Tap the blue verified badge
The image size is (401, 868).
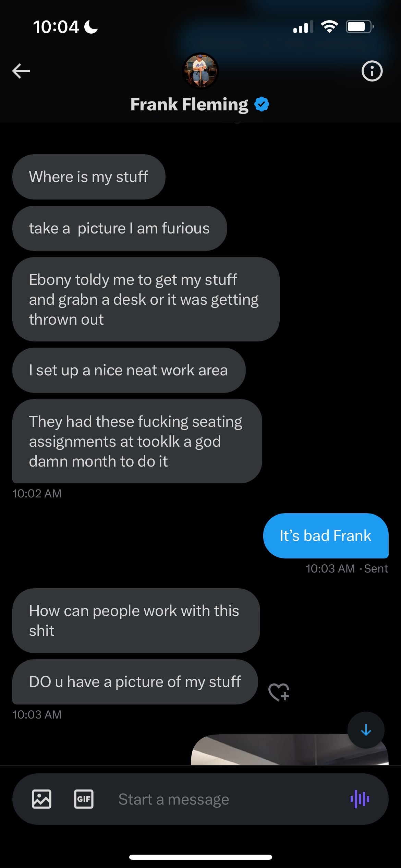point(262,104)
